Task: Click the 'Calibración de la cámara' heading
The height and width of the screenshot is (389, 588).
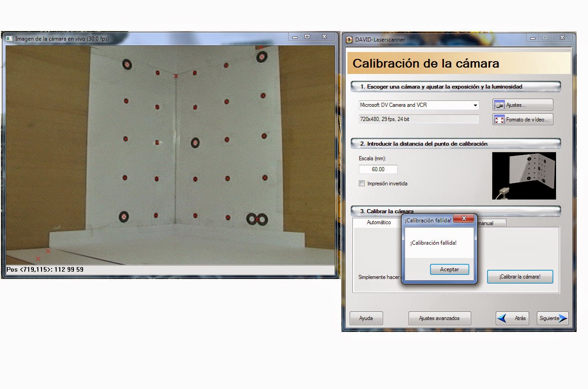Action: coord(426,63)
